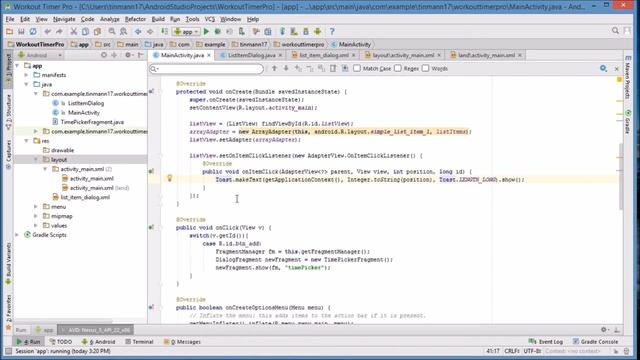
Task: Open Run panel settings gear icon
Action: [x=604, y=330]
